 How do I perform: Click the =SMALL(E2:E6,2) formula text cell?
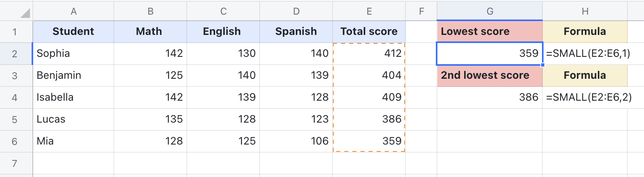click(589, 97)
